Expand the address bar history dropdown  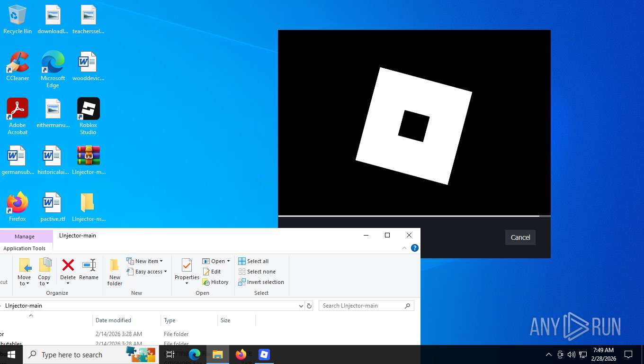(301, 306)
